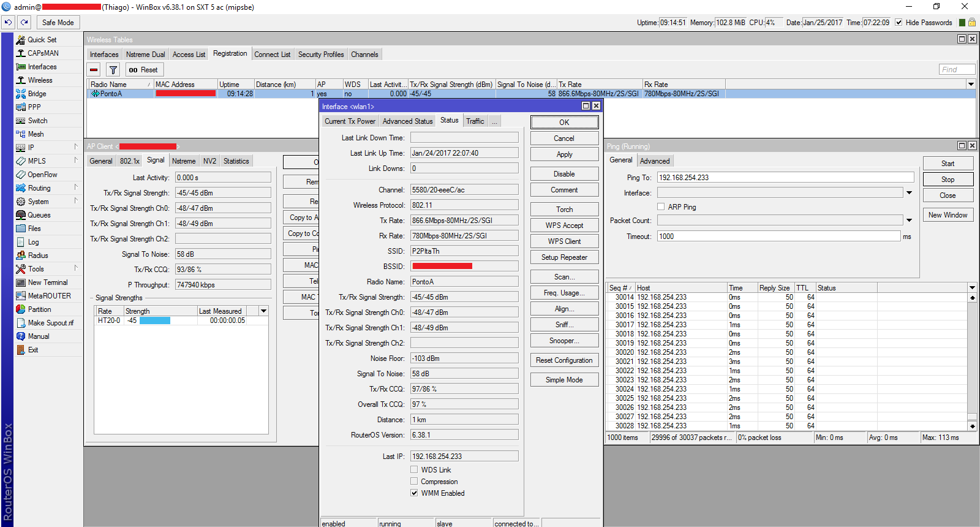Click the red minus remove icon
Image resolution: width=980 pixels, height=527 pixels.
(94, 70)
